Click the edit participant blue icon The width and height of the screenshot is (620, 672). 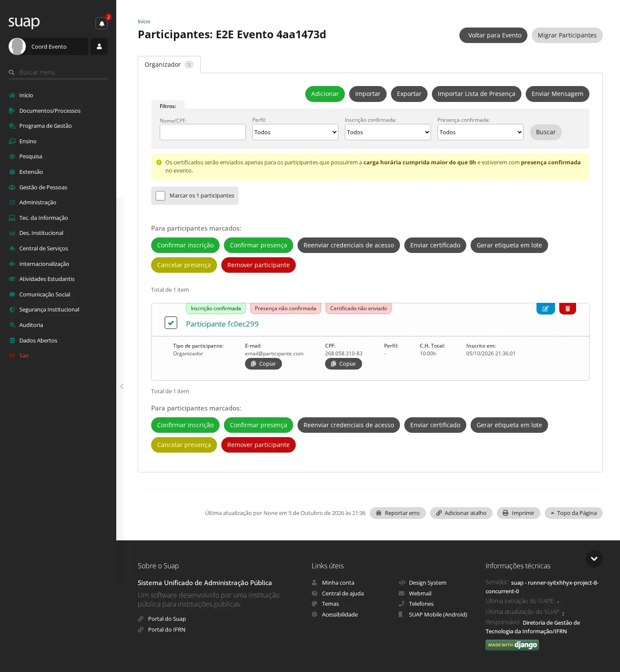tap(546, 308)
